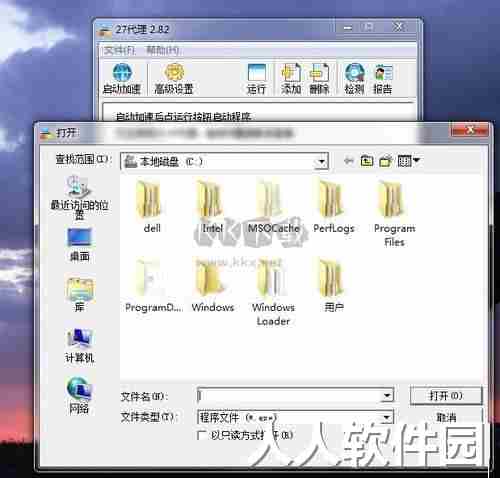This screenshot has height=478, width=500.
Task: Click the 启动加速 toolbar icon
Action: click(x=122, y=79)
